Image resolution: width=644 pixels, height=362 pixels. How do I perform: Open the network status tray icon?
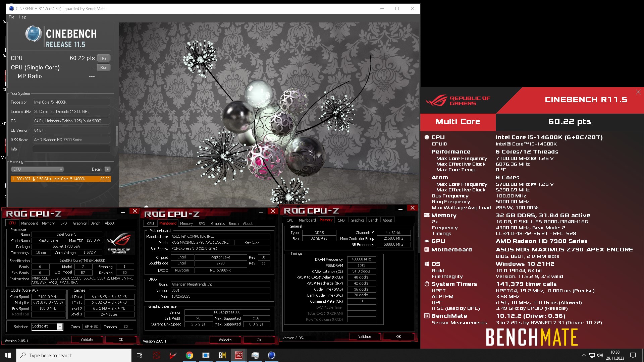pyautogui.click(x=592, y=355)
